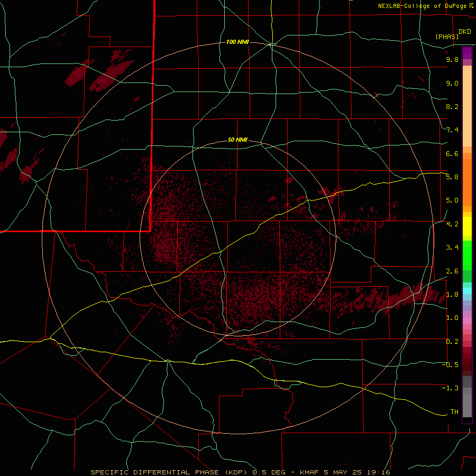Viewport: 476px width, 476px height.
Task: Click the light peach segment of the color bar
Action: coord(467,108)
